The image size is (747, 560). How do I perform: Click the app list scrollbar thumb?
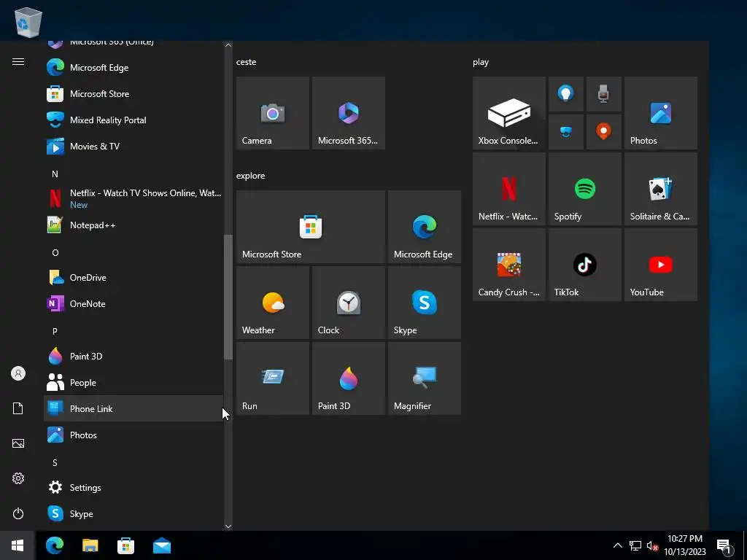(x=228, y=297)
